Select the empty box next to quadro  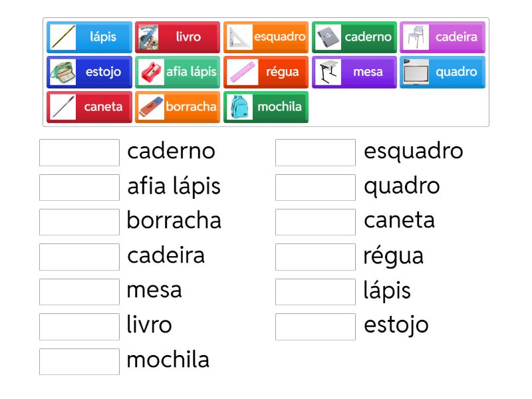pyautogui.click(x=315, y=187)
